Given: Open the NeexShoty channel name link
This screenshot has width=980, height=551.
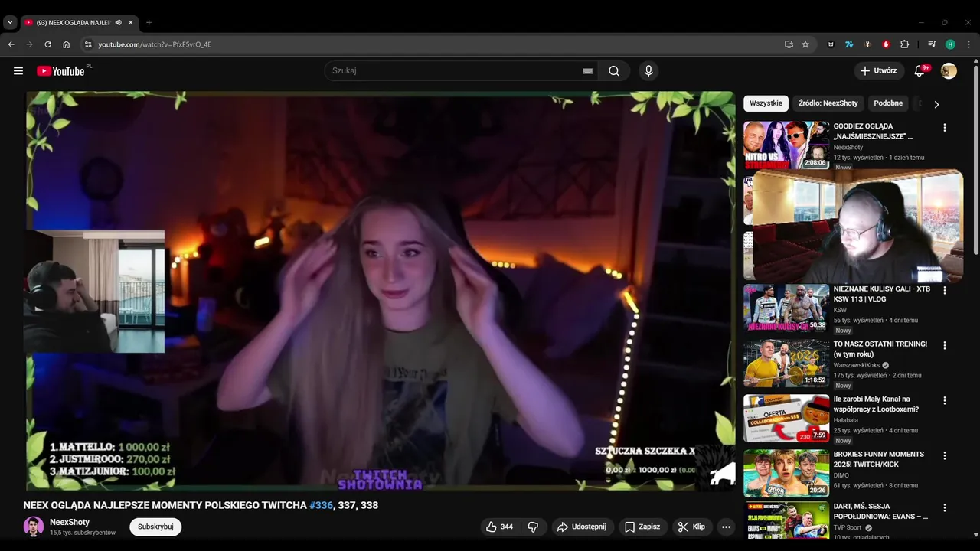Looking at the screenshot, I should pyautogui.click(x=70, y=522).
